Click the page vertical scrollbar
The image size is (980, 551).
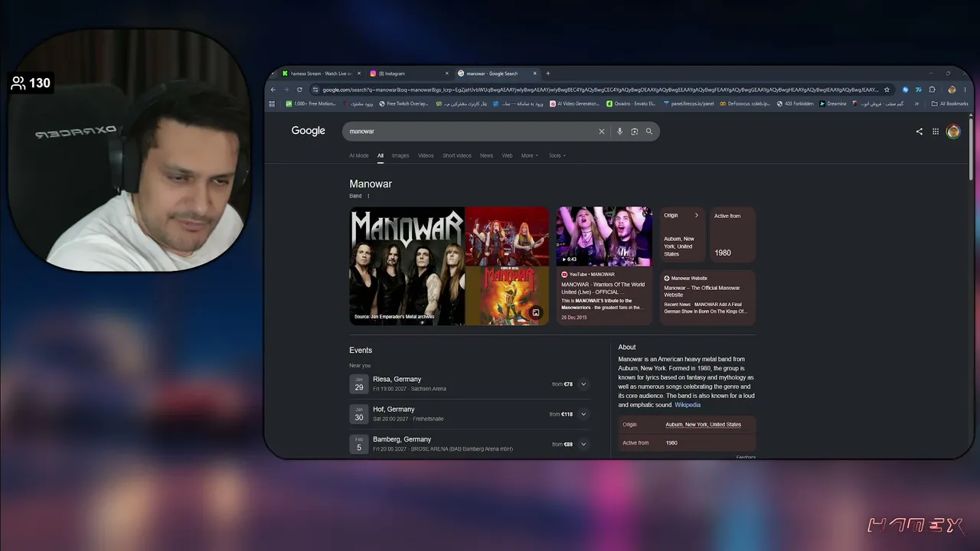click(x=971, y=149)
